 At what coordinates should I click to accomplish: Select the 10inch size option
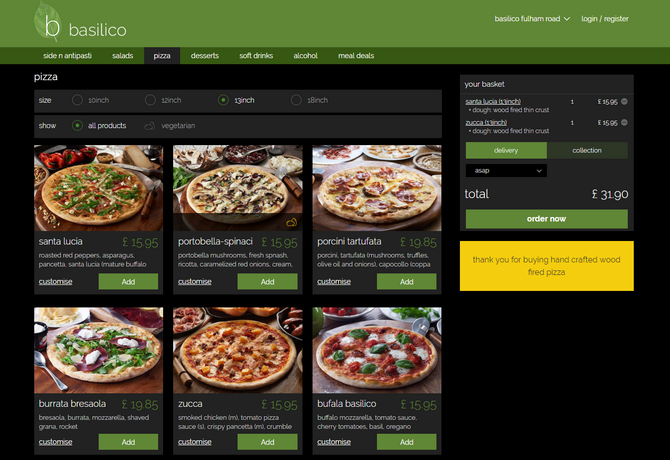(x=77, y=100)
